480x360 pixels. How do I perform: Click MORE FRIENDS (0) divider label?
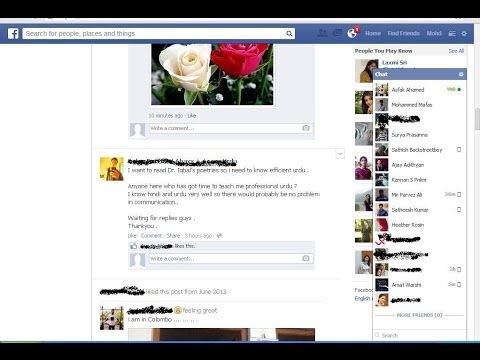pyautogui.click(x=419, y=315)
